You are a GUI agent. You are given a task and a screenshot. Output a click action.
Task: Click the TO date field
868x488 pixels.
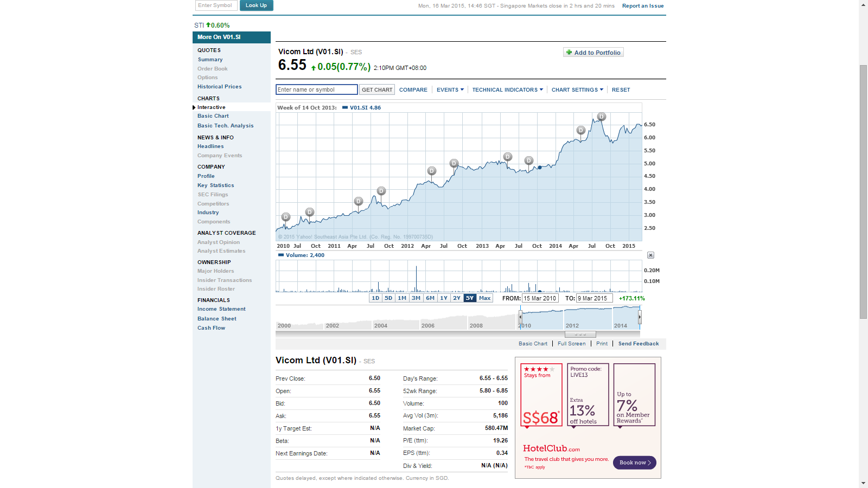pos(594,298)
